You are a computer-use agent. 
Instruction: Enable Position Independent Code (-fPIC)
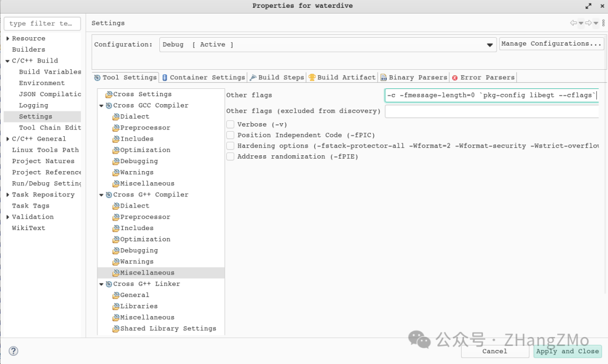230,135
